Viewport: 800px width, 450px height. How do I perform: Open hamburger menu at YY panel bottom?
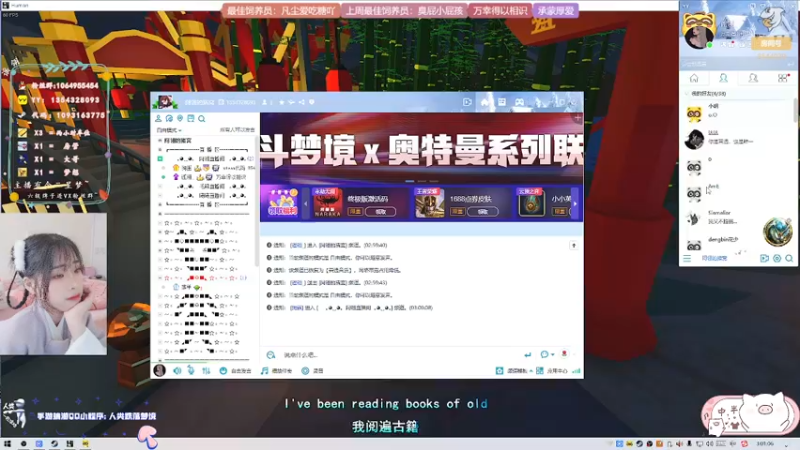coord(687,259)
